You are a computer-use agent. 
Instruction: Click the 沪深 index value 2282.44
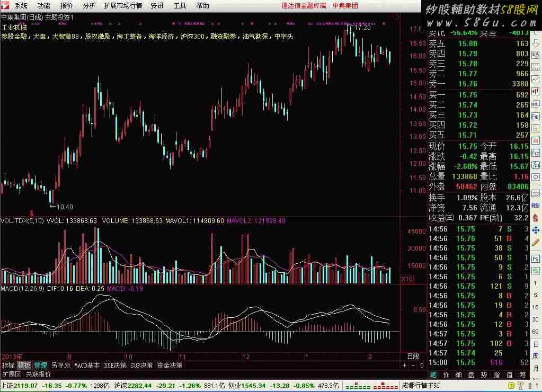[x=140, y=386]
